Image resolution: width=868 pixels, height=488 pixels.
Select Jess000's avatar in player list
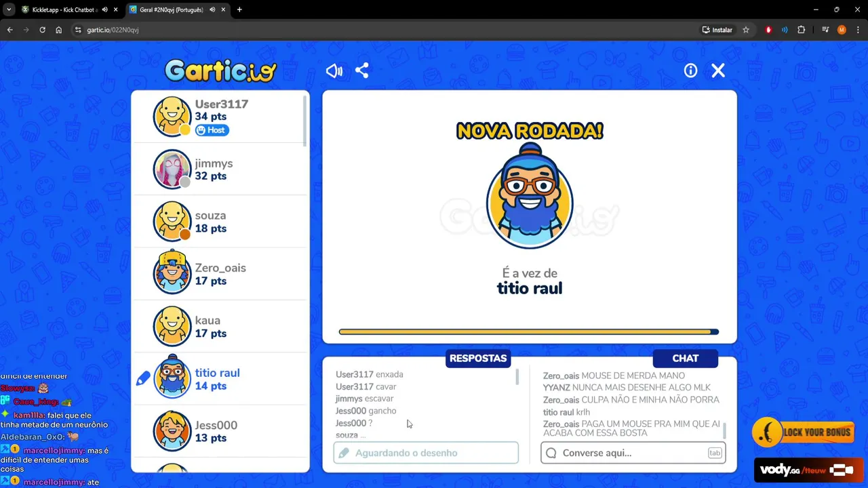tap(172, 431)
